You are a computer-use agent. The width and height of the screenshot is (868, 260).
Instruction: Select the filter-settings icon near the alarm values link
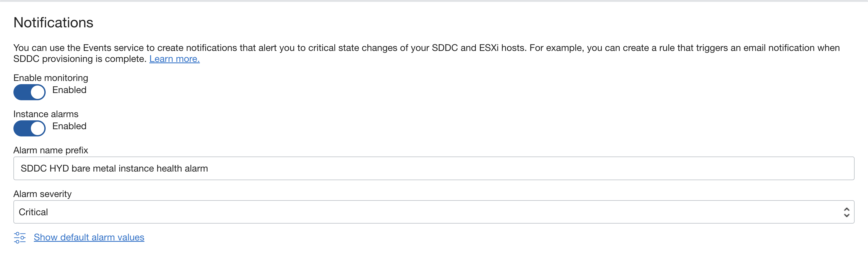point(20,237)
